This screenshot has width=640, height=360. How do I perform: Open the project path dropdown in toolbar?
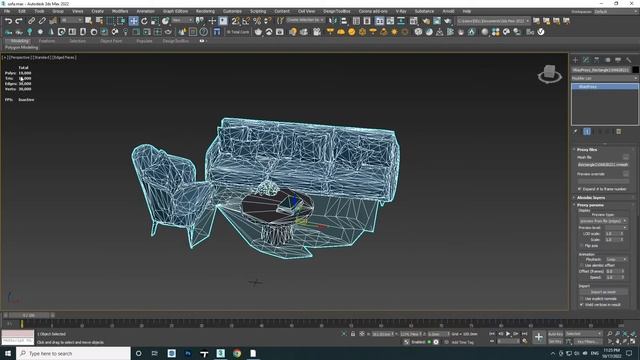pyautogui.click(x=493, y=21)
